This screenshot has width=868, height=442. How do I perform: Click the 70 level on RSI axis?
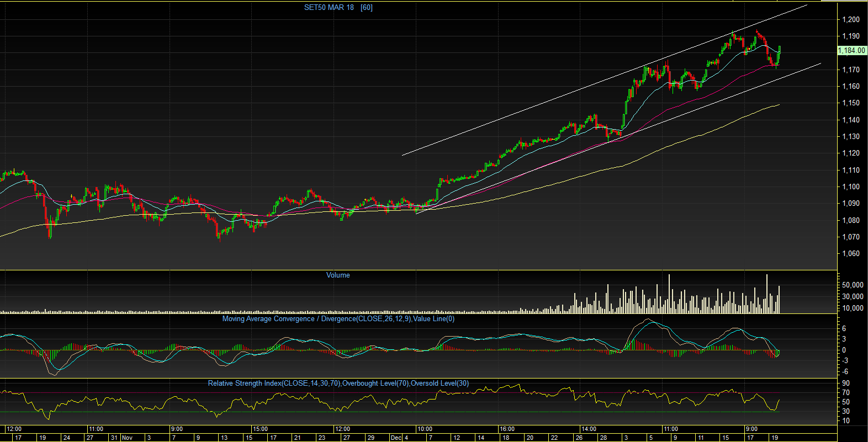[846, 392]
